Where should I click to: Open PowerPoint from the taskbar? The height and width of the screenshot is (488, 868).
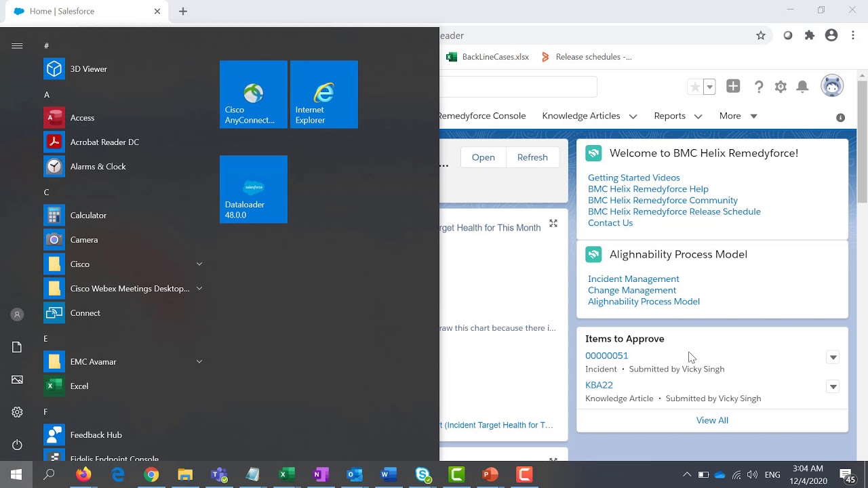490,474
